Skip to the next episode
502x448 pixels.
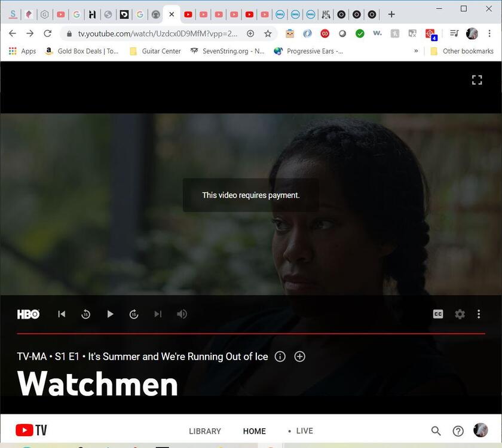point(158,314)
